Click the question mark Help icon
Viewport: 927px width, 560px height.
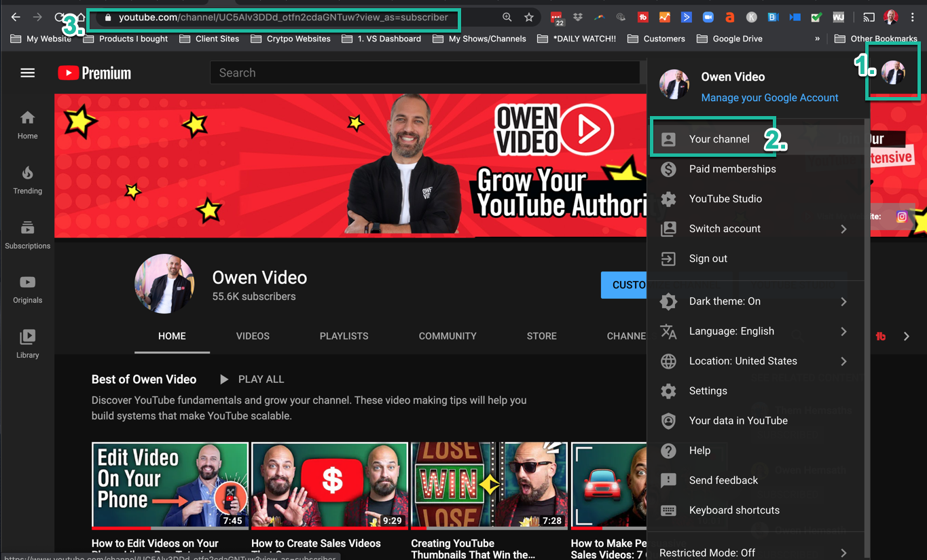(x=668, y=451)
